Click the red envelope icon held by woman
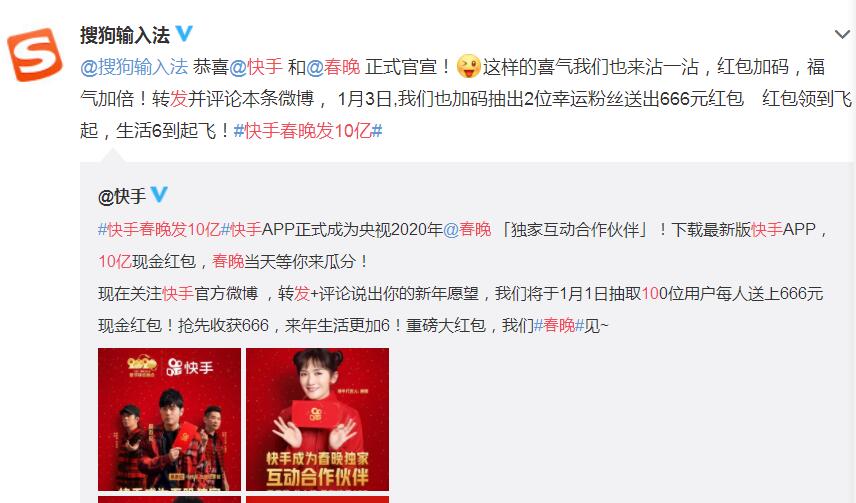This screenshot has width=856, height=503. [x=317, y=413]
